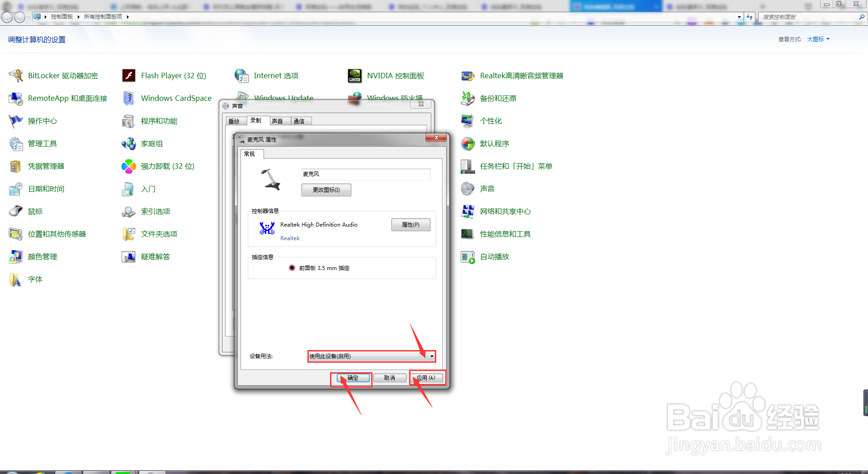Screen dimensions: 868x474
Task: Open 鼠标 icon
Action: coord(16,211)
